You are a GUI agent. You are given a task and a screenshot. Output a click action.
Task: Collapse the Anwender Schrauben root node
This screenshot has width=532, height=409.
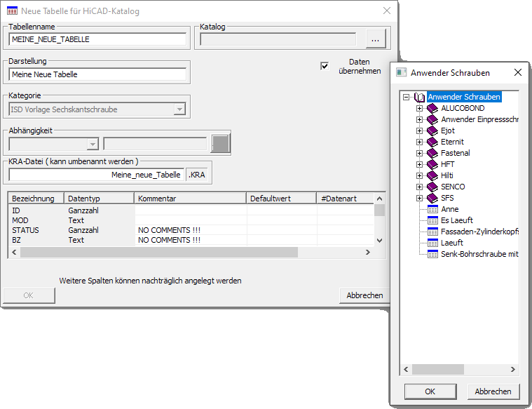(x=406, y=98)
